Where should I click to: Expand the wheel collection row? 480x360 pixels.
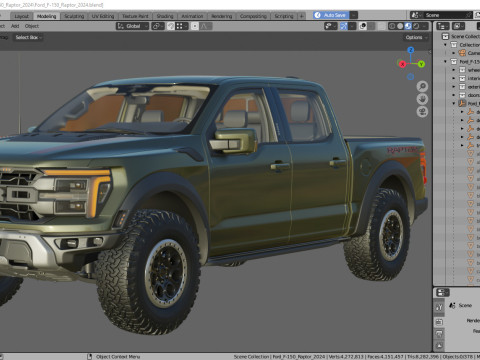point(454,70)
